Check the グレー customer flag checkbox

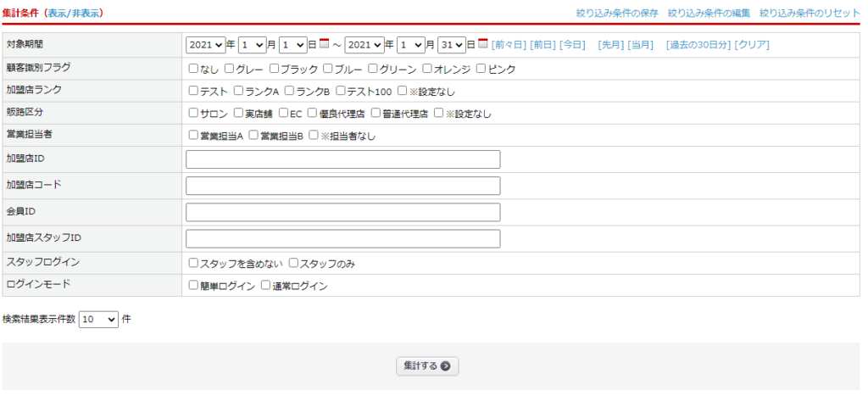click(229, 69)
